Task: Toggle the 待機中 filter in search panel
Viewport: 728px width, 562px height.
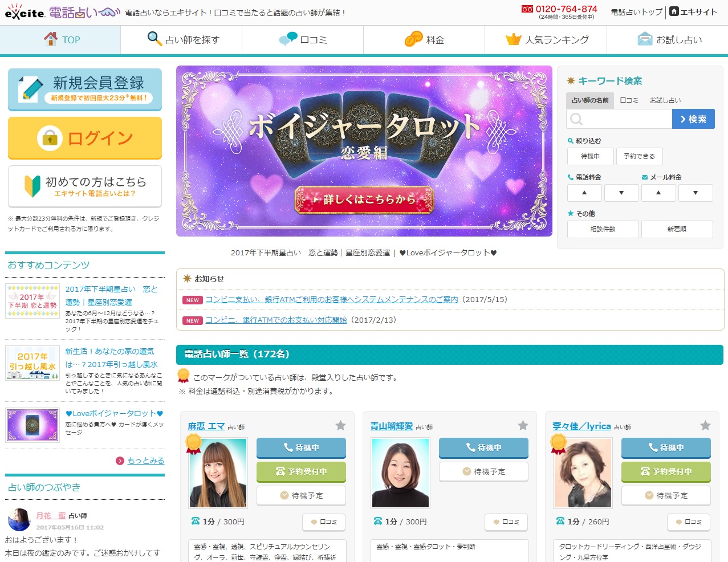Action: (590, 156)
